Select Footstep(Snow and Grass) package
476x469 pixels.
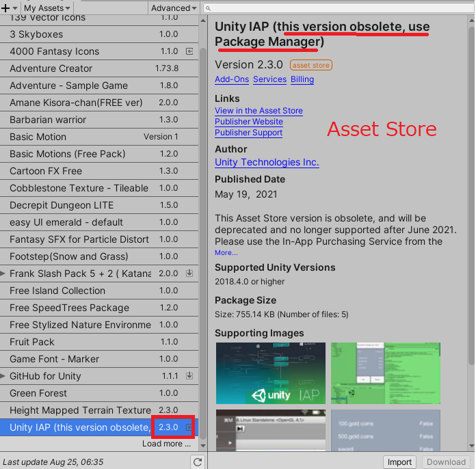[99, 256]
